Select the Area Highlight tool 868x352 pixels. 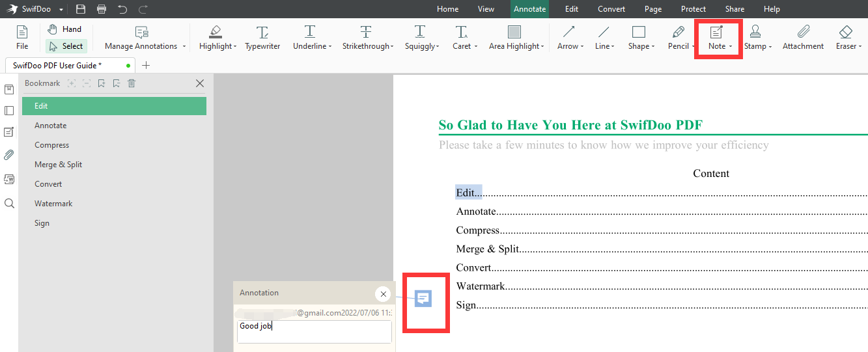pos(514,38)
